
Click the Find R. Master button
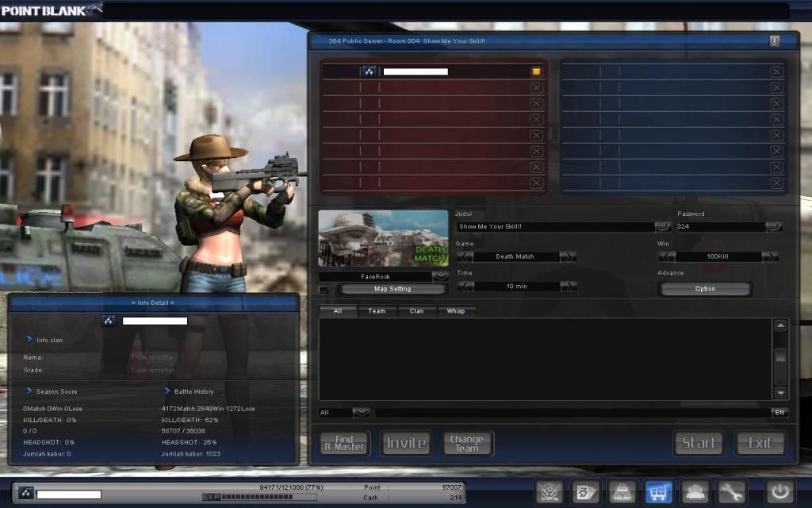[x=345, y=443]
